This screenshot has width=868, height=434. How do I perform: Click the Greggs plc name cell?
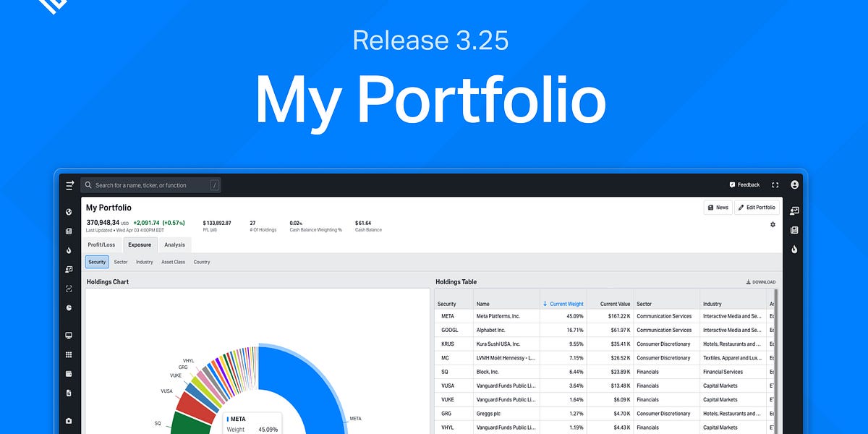point(506,414)
